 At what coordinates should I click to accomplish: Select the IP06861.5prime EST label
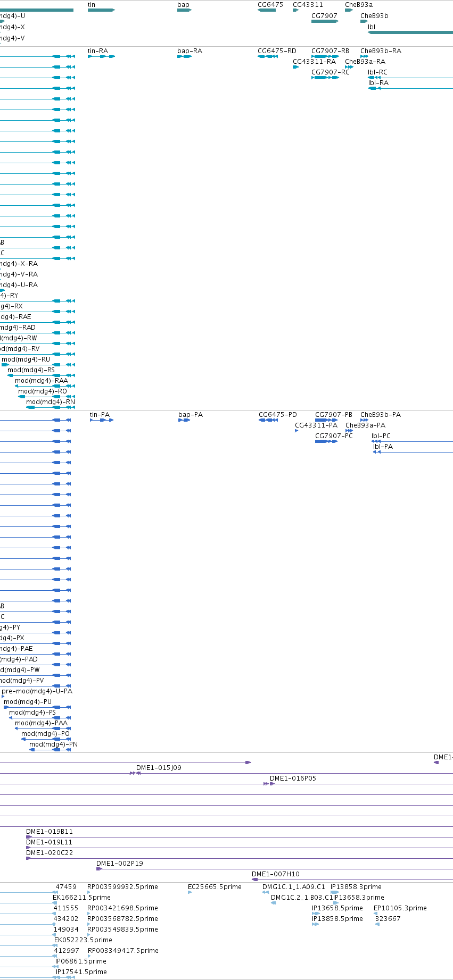coord(81,961)
